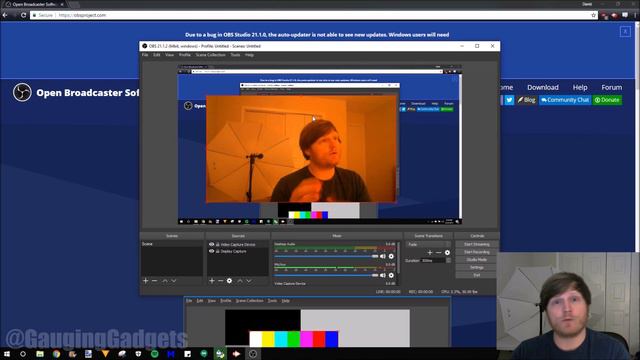Image resolution: width=640 pixels, height=360 pixels.
Task: Open OBS Settings button
Action: click(476, 267)
